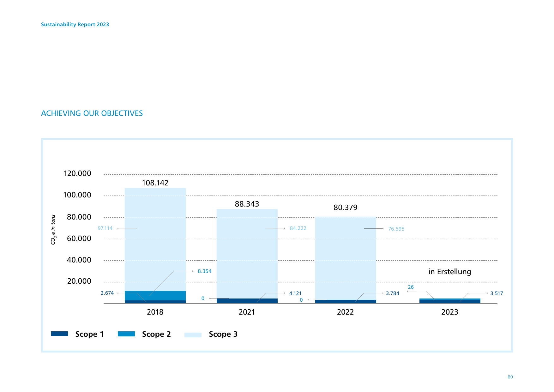The height and width of the screenshot is (392, 554).
Task: Click the 2018 x-axis year label
Action: pos(155,312)
